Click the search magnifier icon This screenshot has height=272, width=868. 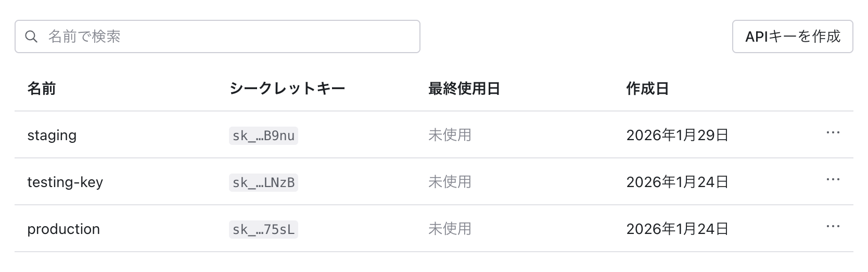[31, 36]
